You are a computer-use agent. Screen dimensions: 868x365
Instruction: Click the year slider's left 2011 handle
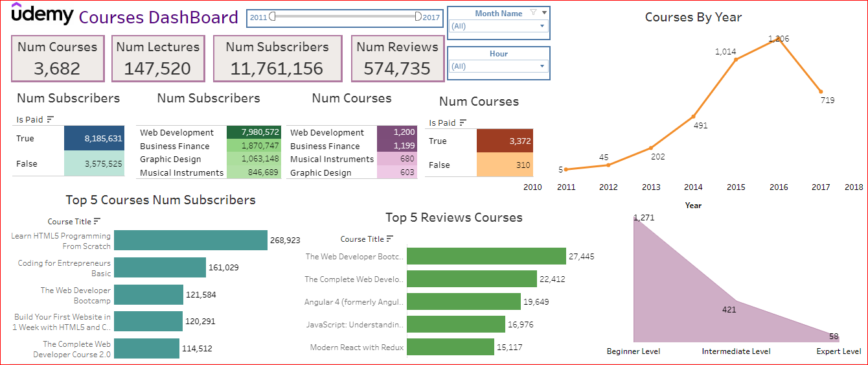[x=273, y=16]
